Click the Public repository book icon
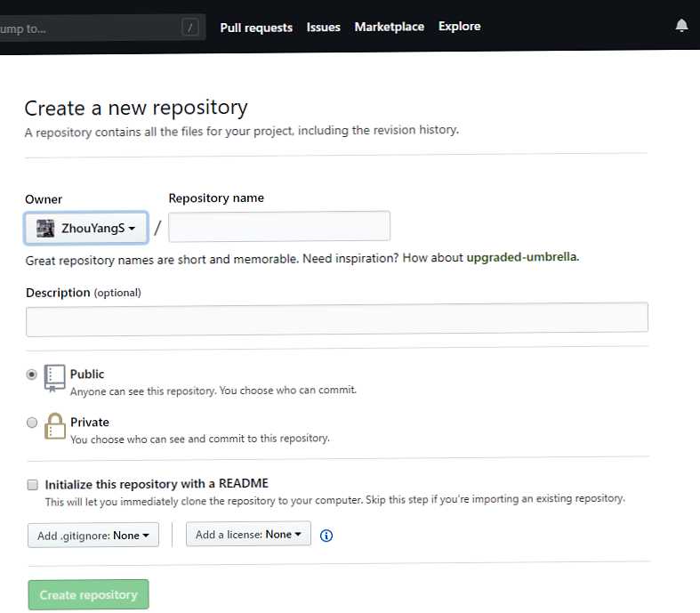Viewport: 700px width, 613px height. 55,378
